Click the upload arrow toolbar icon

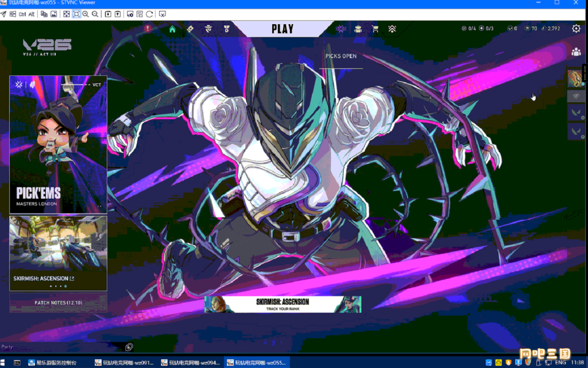point(117,14)
